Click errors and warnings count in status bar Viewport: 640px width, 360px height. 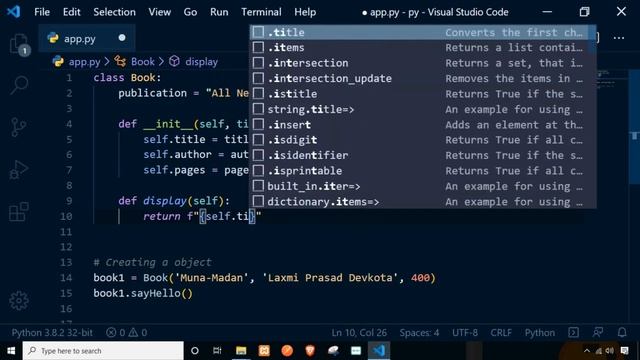tap(127, 333)
